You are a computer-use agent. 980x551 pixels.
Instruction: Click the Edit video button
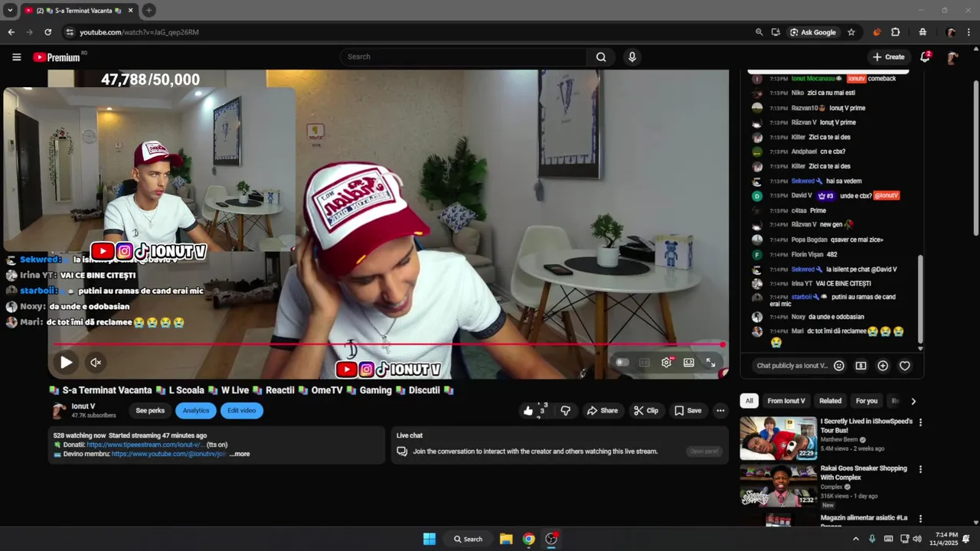point(241,411)
